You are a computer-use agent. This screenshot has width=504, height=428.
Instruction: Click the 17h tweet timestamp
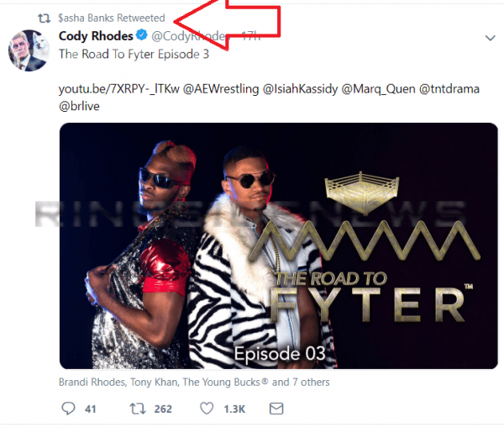[250, 36]
